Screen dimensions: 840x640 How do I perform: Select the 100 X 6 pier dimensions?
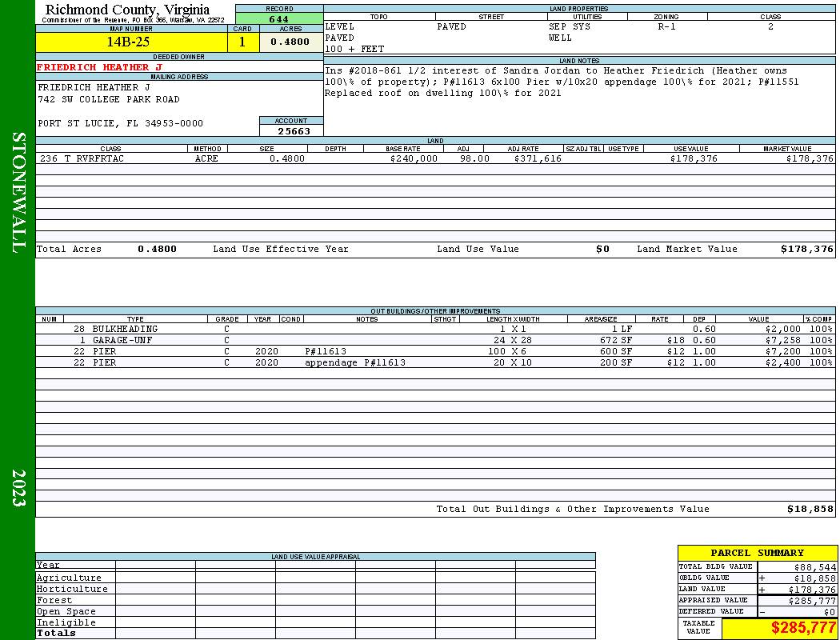click(x=507, y=351)
